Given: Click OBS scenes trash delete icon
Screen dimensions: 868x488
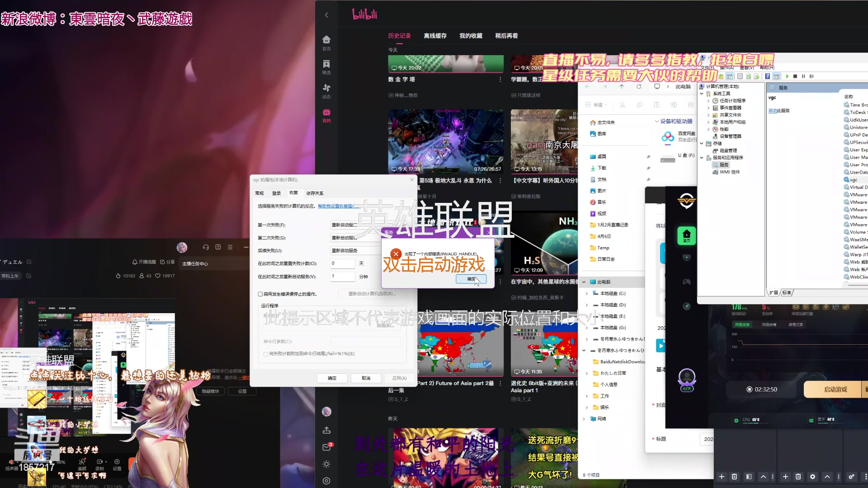Looking at the screenshot, I should pyautogui.click(x=734, y=477).
